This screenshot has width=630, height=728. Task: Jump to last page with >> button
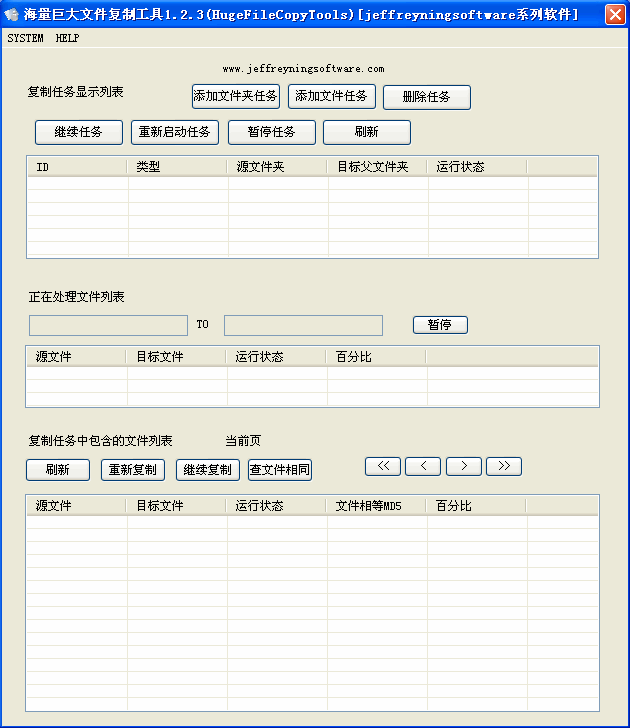click(x=504, y=466)
